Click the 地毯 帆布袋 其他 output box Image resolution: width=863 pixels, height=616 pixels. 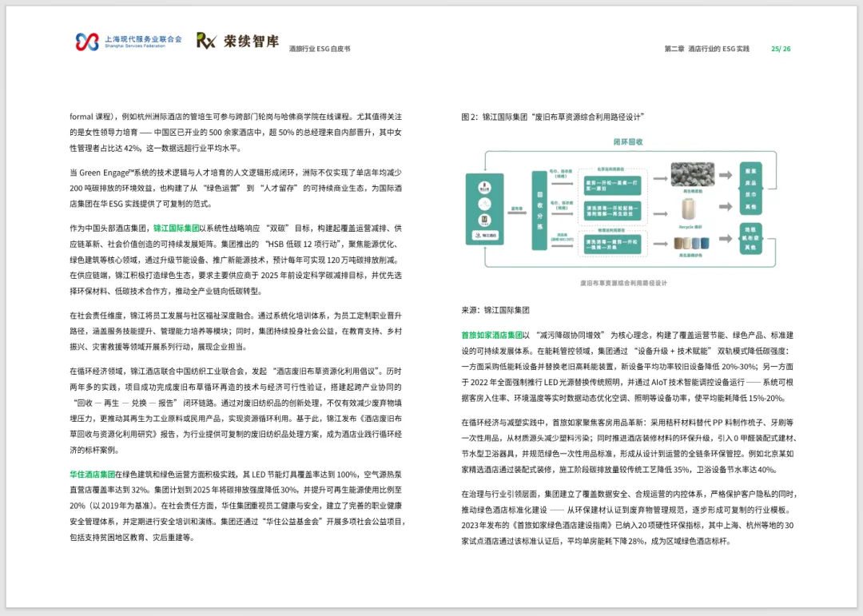[750, 238]
